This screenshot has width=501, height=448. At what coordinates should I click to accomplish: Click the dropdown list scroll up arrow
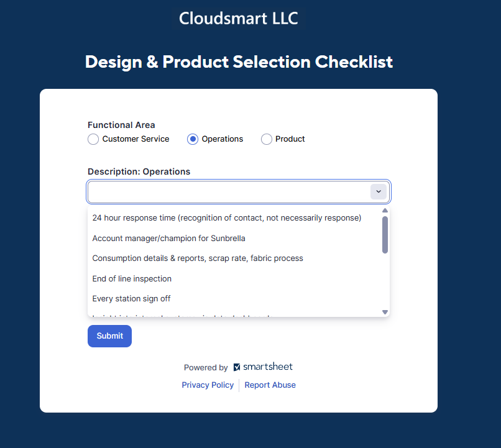click(x=385, y=211)
